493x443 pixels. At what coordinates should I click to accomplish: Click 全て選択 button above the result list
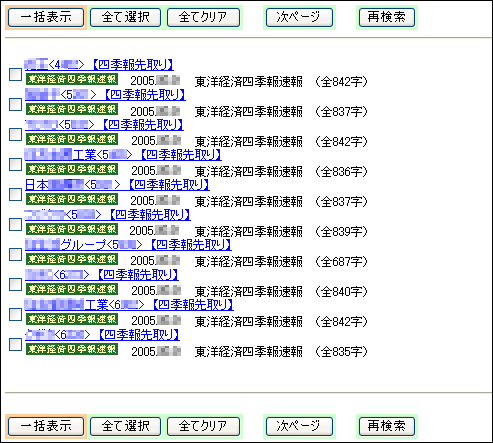pos(125,17)
